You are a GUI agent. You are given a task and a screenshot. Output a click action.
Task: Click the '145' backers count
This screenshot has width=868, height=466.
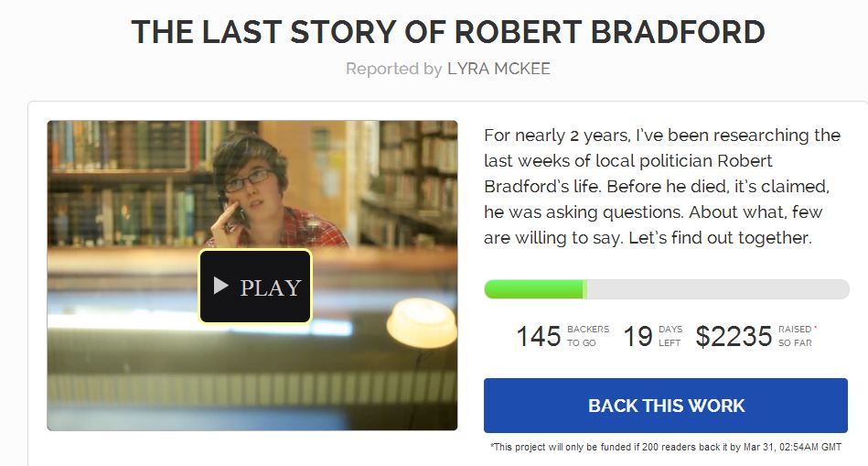coord(538,336)
